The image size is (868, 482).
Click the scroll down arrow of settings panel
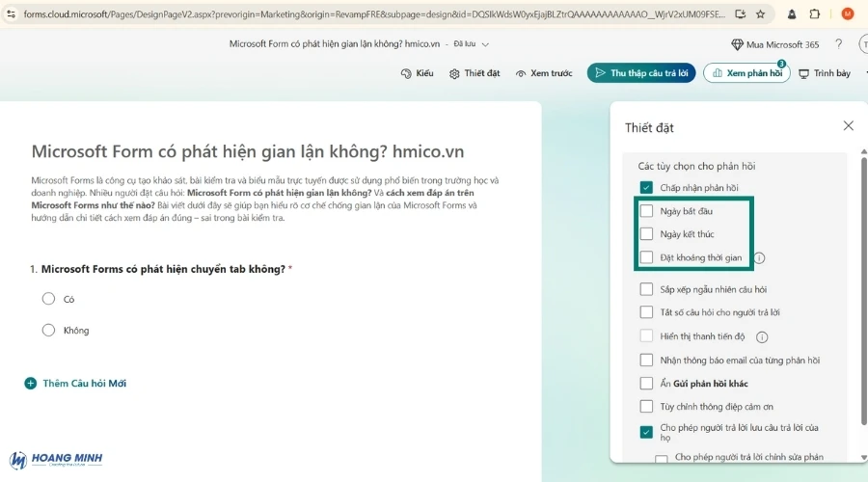pos(863,458)
